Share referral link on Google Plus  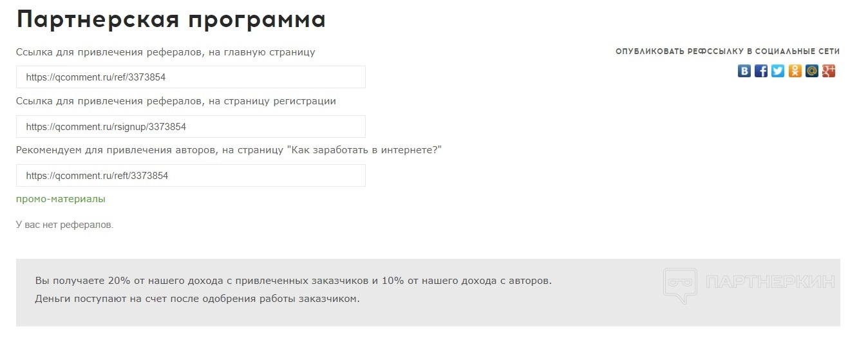pos(829,71)
